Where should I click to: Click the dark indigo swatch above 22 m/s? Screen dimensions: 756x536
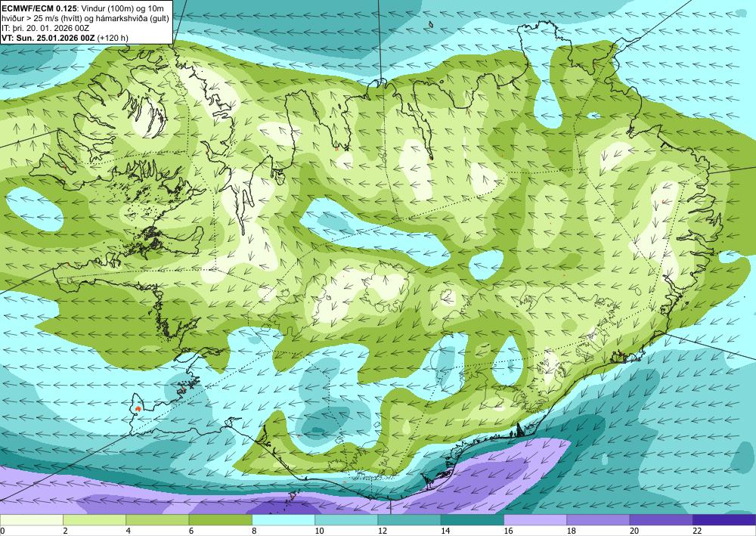[724, 520]
